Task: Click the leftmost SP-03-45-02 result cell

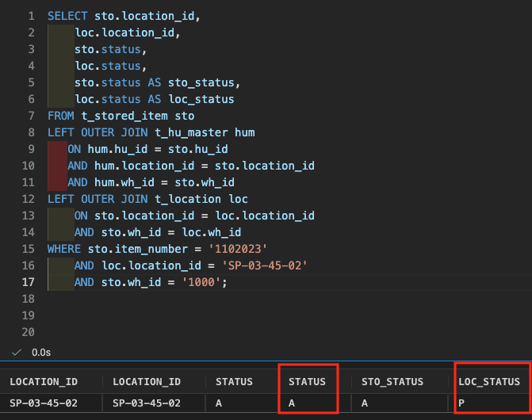Action: click(44, 403)
